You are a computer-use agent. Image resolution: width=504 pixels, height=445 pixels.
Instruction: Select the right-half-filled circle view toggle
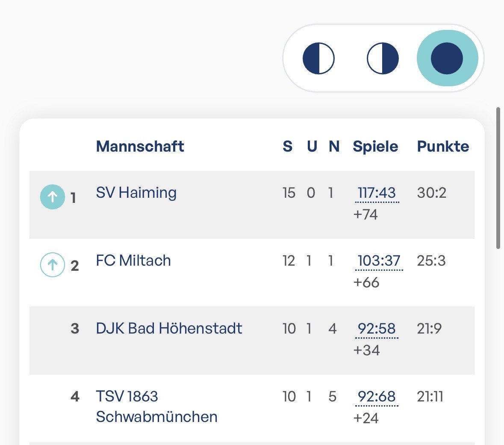pos(383,59)
